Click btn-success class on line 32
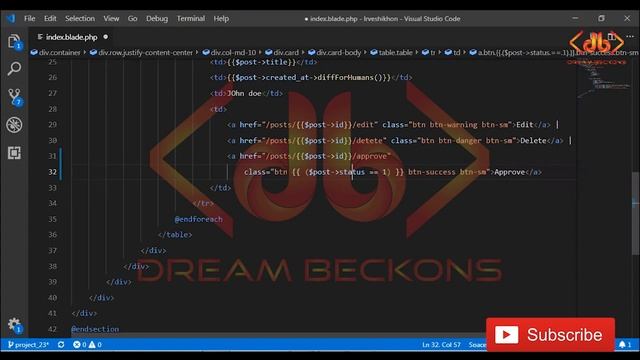The width and height of the screenshot is (640, 360). (x=432, y=172)
